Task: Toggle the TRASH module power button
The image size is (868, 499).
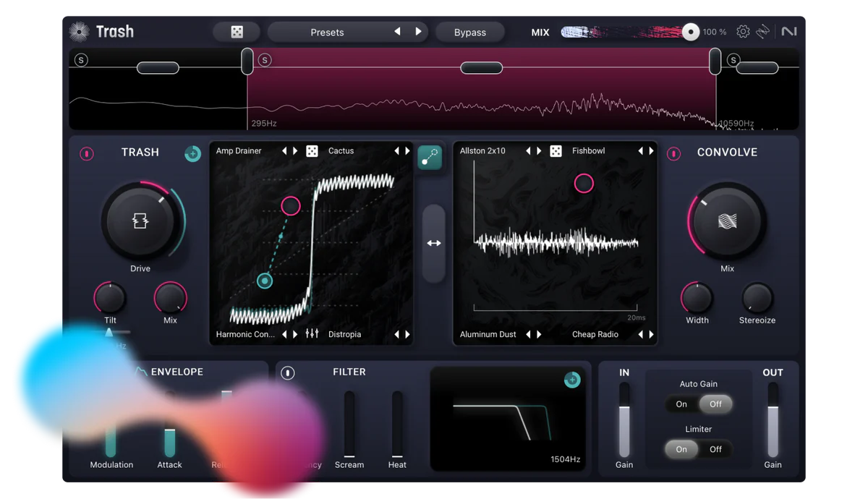Action: coord(87,153)
